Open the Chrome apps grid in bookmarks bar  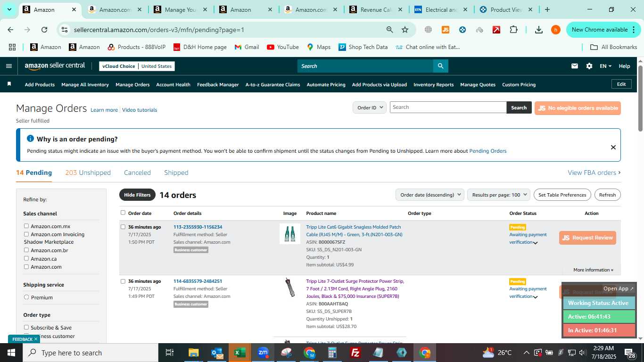tap(12, 47)
